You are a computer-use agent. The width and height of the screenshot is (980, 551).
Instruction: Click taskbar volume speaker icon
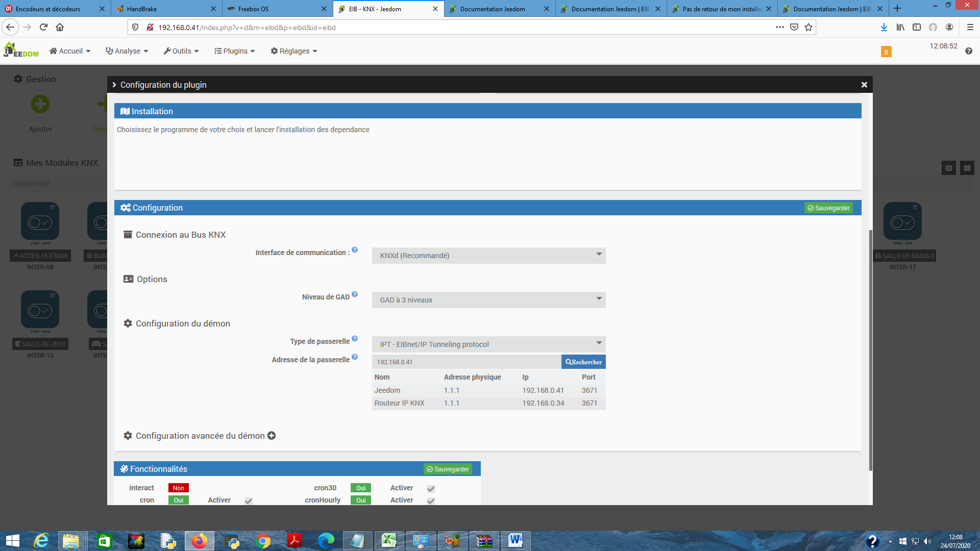927,541
